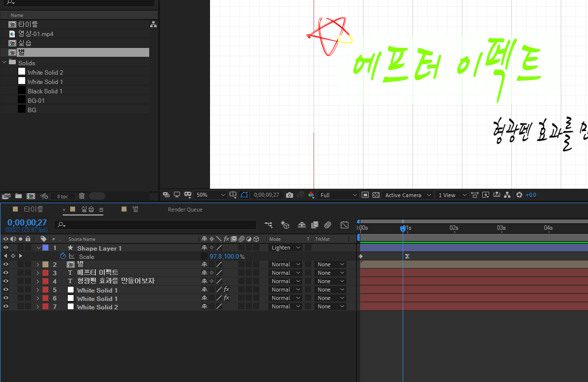
Task: Open Composition Mini-Flowchart in timeline
Action: (x=268, y=225)
